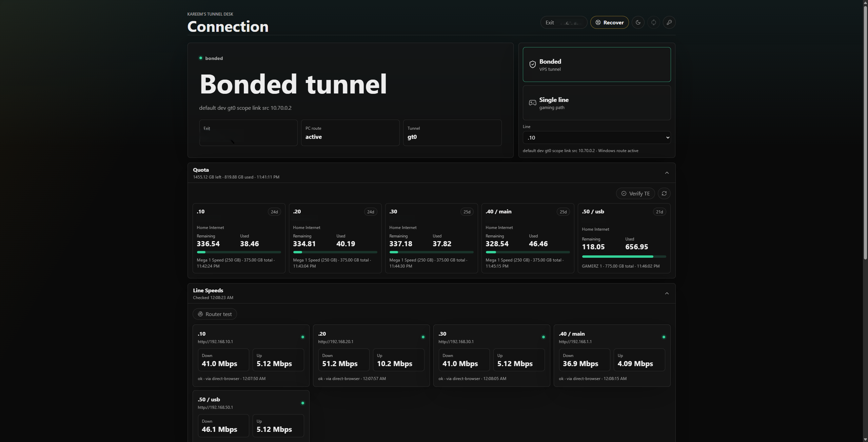Toggle dark mode moon icon
Viewport: 868px width, 442px height.
click(638, 22)
